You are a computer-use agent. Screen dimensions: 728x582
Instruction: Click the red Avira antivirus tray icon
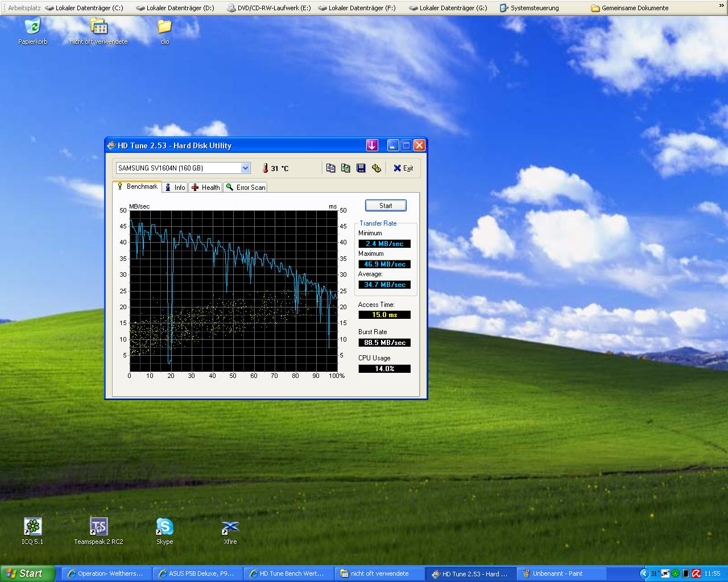click(695, 573)
